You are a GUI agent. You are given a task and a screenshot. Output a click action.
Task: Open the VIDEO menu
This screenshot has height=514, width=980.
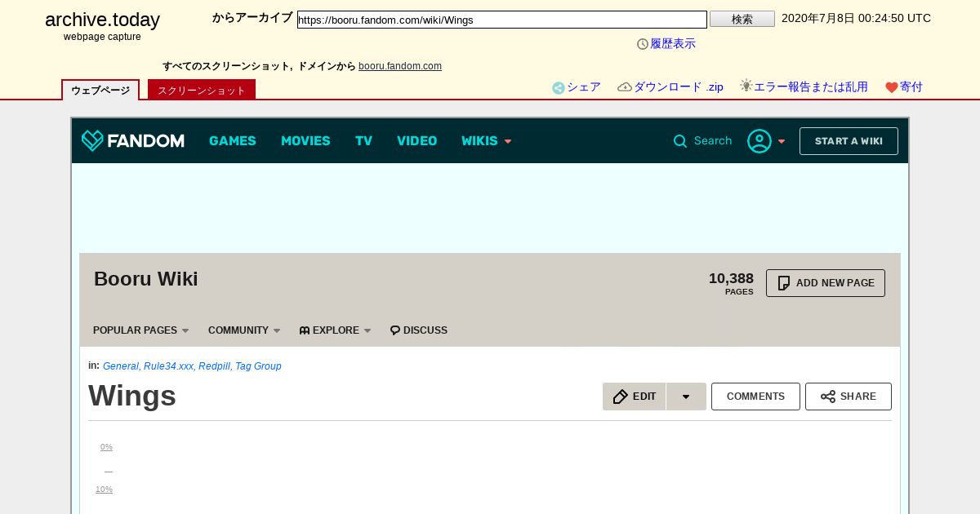point(416,141)
